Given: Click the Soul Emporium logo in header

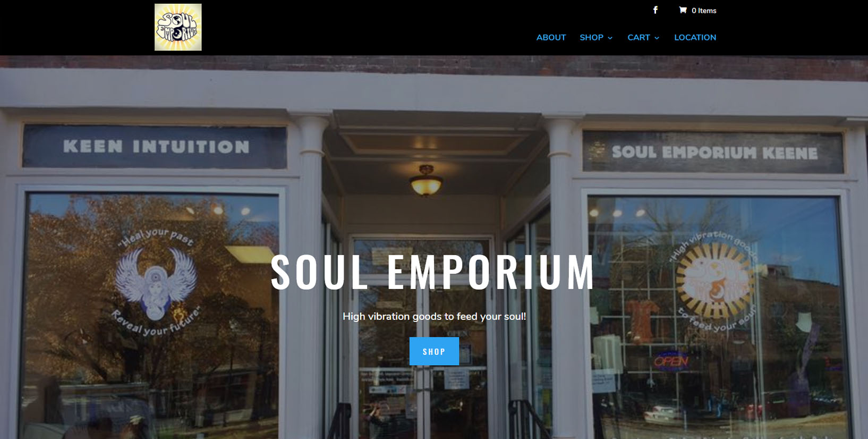Looking at the screenshot, I should pyautogui.click(x=178, y=27).
